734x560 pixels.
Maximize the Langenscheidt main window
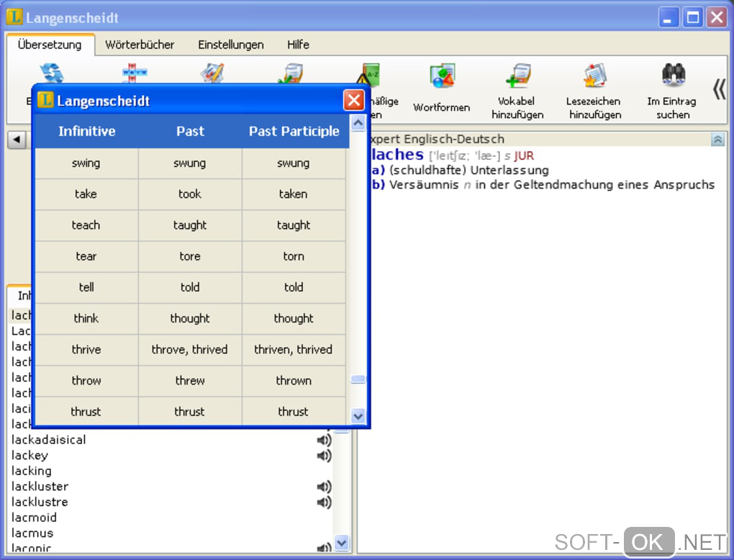tap(692, 18)
